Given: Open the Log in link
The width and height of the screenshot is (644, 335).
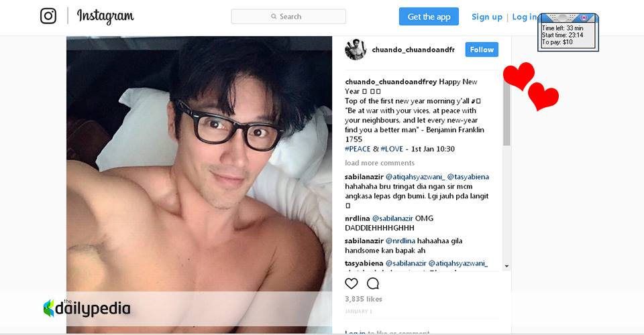Looking at the screenshot, I should pos(525,17).
